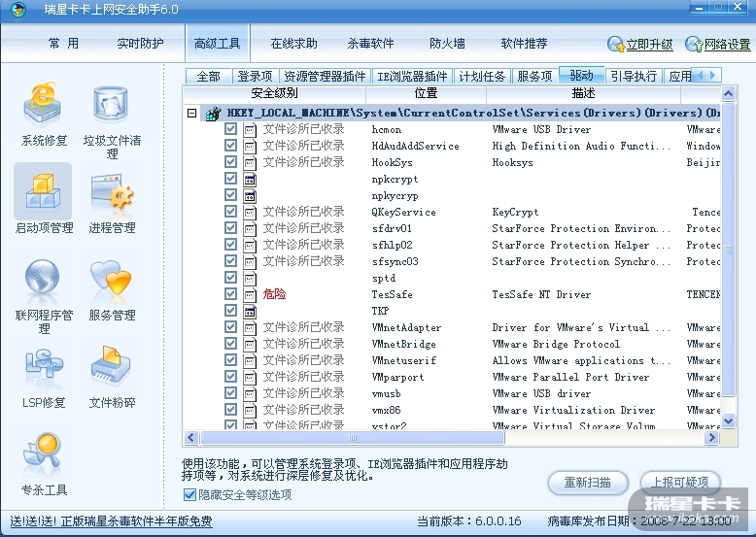The height and width of the screenshot is (537, 756).
Task: Click the 立即升级 upgrade globe icon
Action: point(616,45)
